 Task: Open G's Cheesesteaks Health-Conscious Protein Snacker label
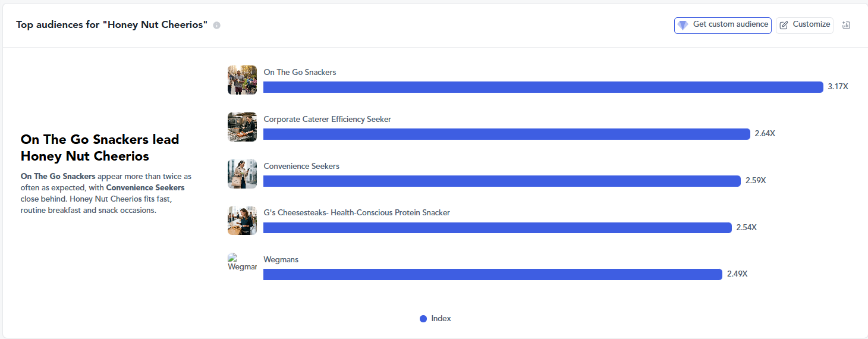(357, 212)
